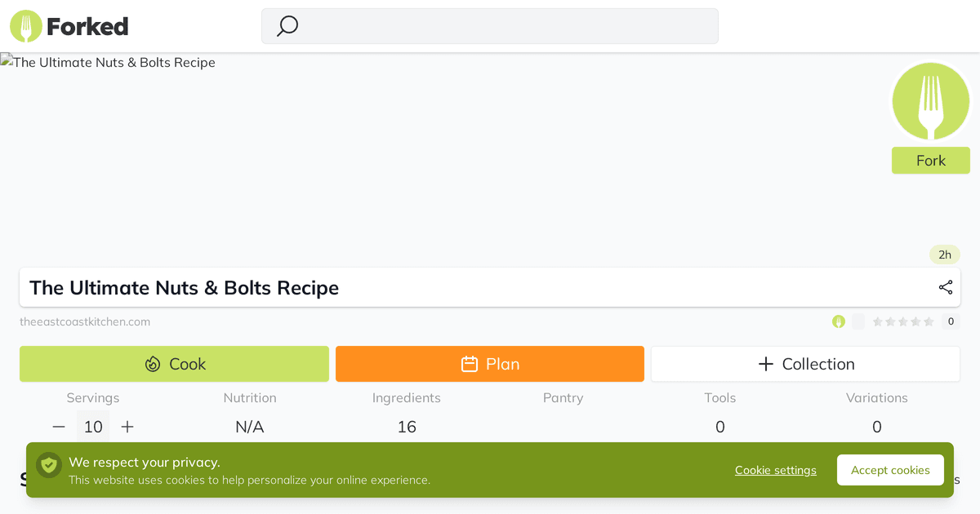Decrease servings with the minus control
This screenshot has width=980, height=514.
(58, 426)
